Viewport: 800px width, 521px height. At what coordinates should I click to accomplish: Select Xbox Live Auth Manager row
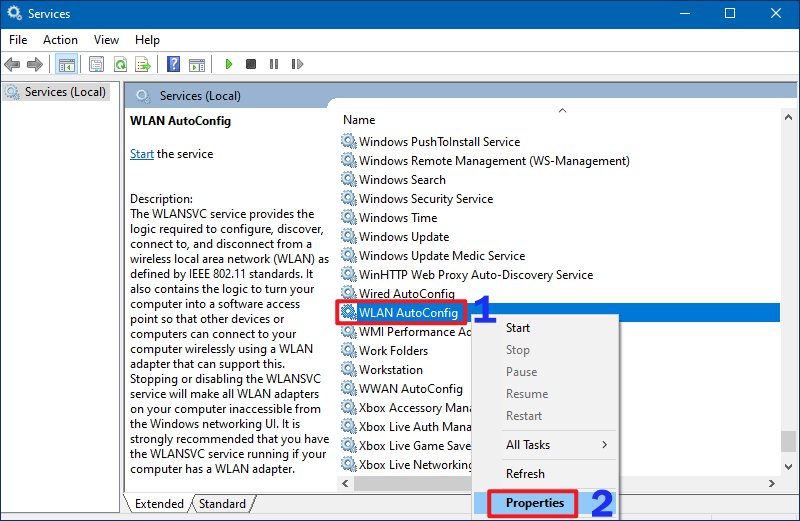coord(406,427)
